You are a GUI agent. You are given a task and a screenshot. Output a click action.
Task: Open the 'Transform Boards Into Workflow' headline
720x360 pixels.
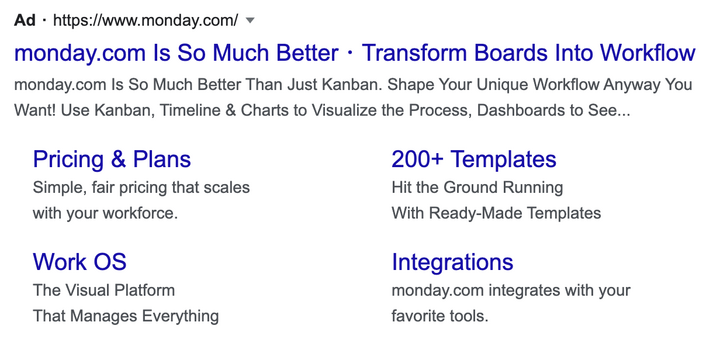pos(529,53)
